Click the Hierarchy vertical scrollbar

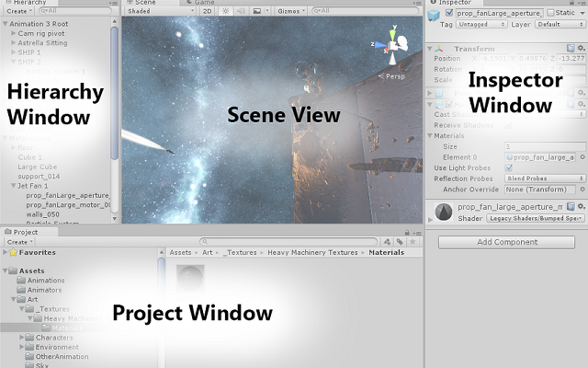click(114, 93)
